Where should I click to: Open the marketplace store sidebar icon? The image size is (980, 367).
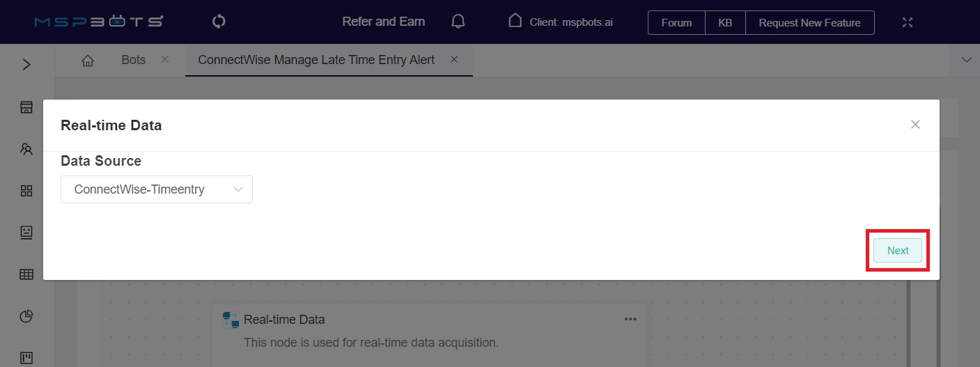pos(26,107)
